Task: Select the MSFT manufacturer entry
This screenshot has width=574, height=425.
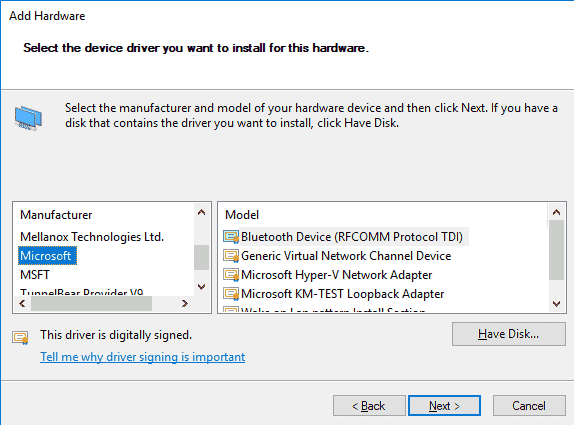Action: [35, 275]
